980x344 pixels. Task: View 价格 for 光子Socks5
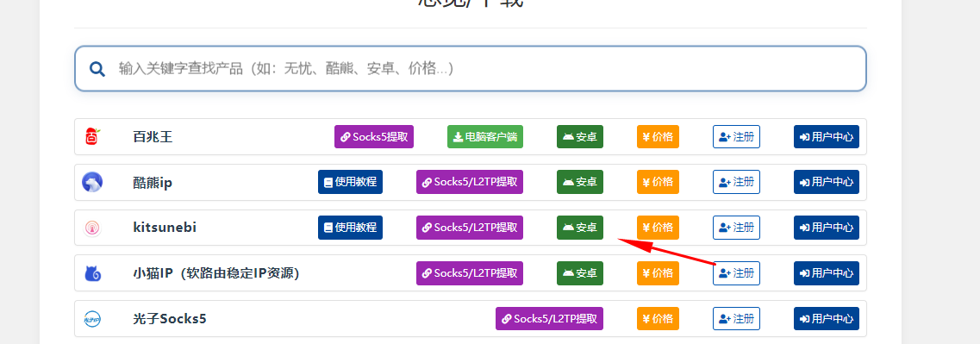click(659, 319)
